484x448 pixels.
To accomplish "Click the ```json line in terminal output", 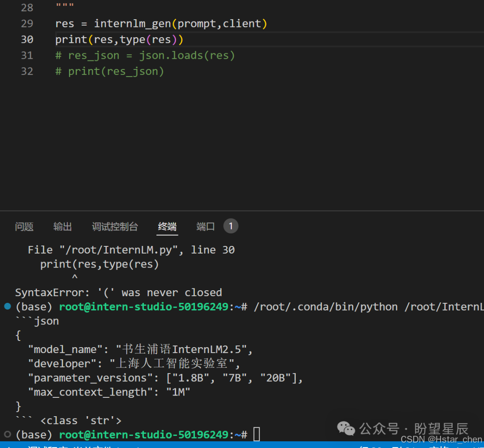I will coord(37,321).
